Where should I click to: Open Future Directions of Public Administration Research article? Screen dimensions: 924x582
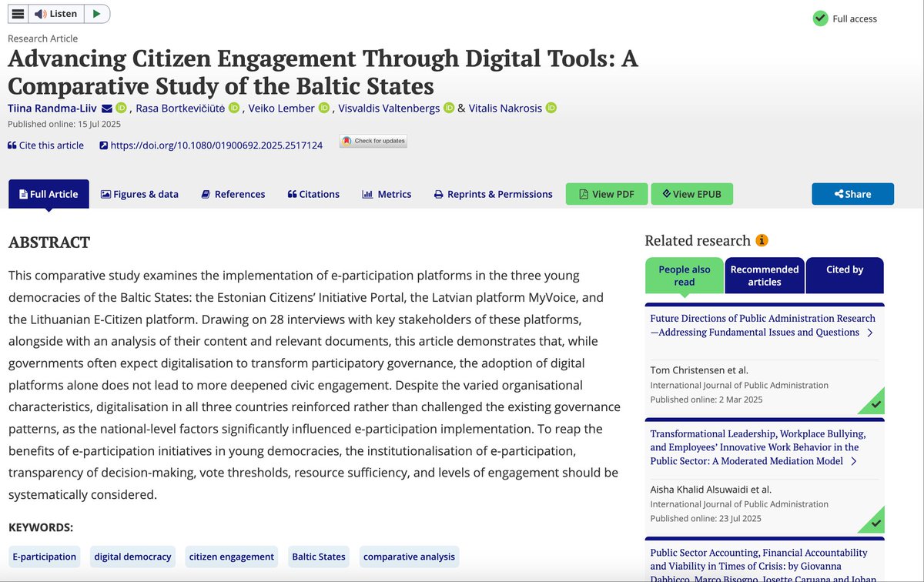pos(762,325)
